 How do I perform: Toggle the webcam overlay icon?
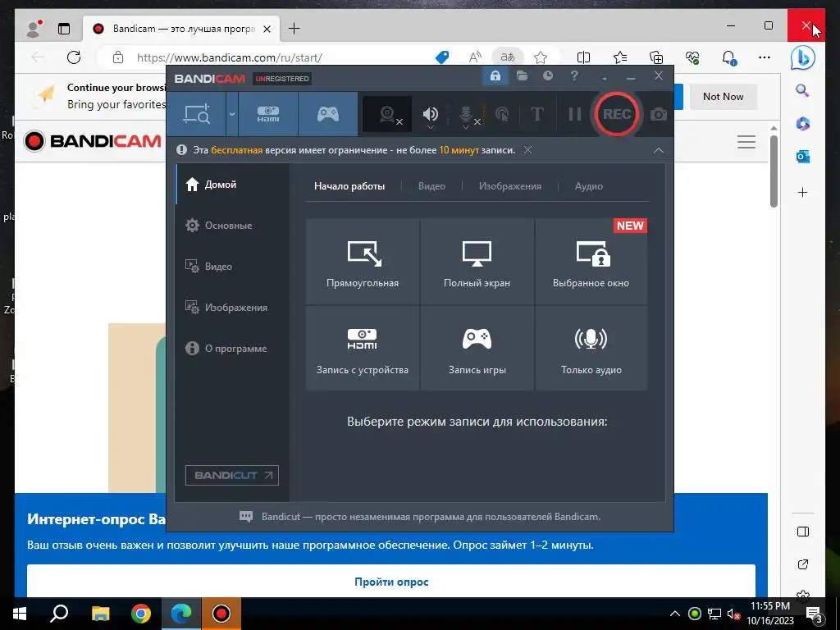click(387, 114)
